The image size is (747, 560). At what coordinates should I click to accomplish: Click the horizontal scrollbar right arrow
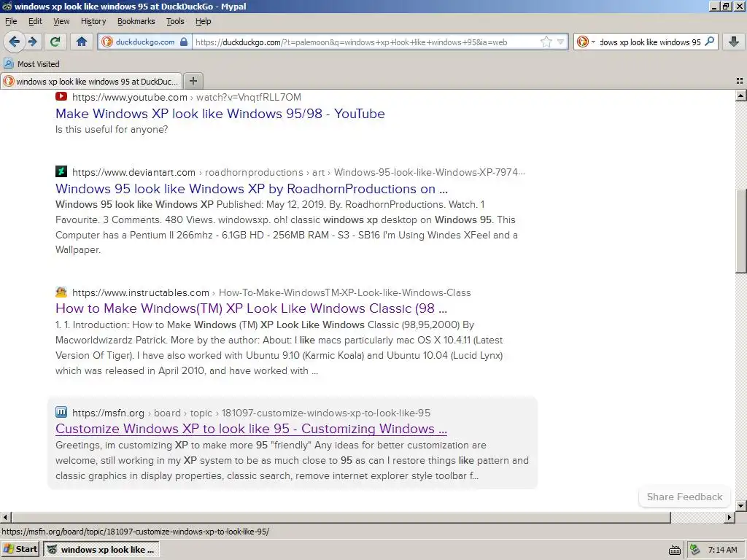pos(729,517)
